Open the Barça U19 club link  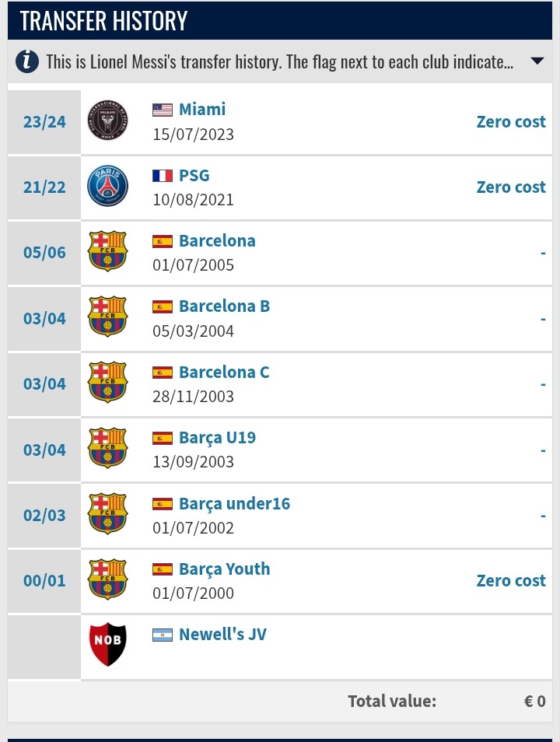click(x=217, y=438)
